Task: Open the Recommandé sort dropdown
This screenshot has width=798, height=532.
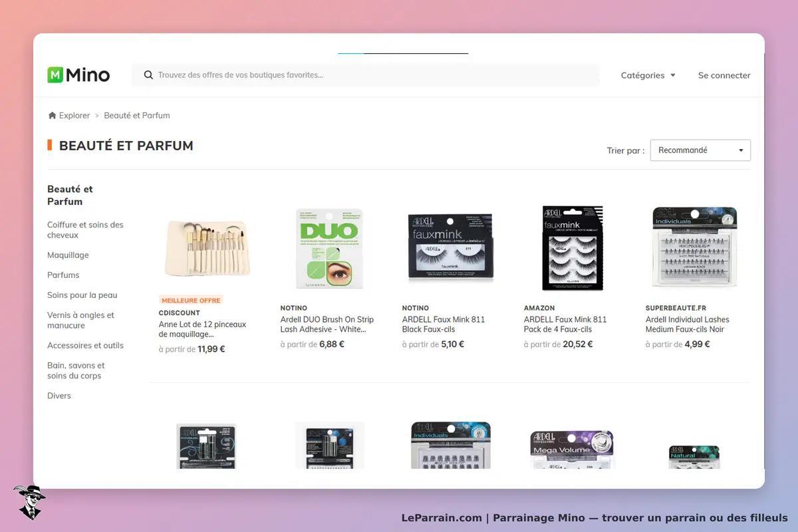Action: (x=700, y=150)
